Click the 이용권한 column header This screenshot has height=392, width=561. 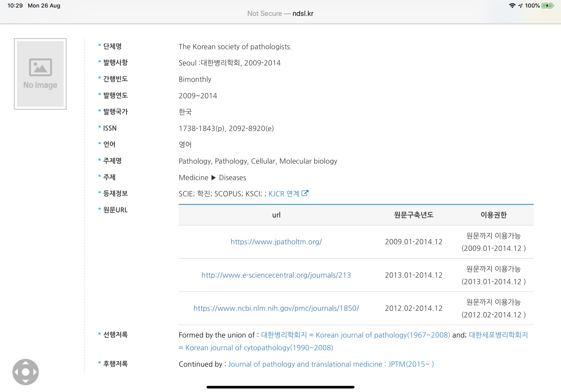(x=493, y=215)
